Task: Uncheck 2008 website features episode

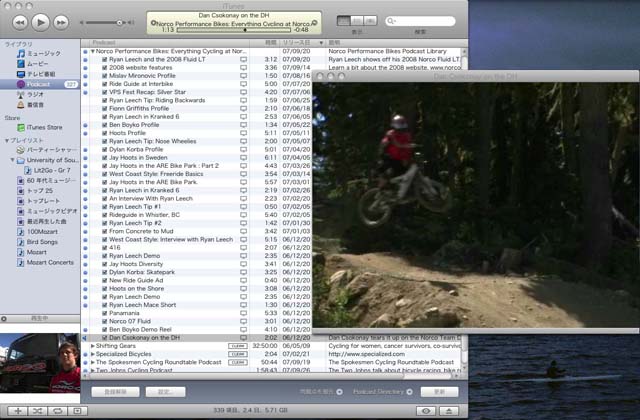Action: [x=105, y=68]
